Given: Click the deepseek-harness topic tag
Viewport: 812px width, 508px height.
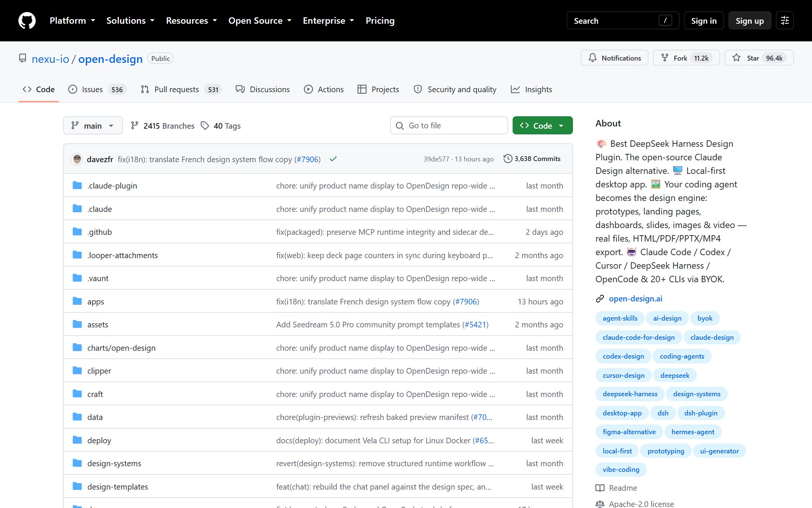Looking at the screenshot, I should click(630, 394).
